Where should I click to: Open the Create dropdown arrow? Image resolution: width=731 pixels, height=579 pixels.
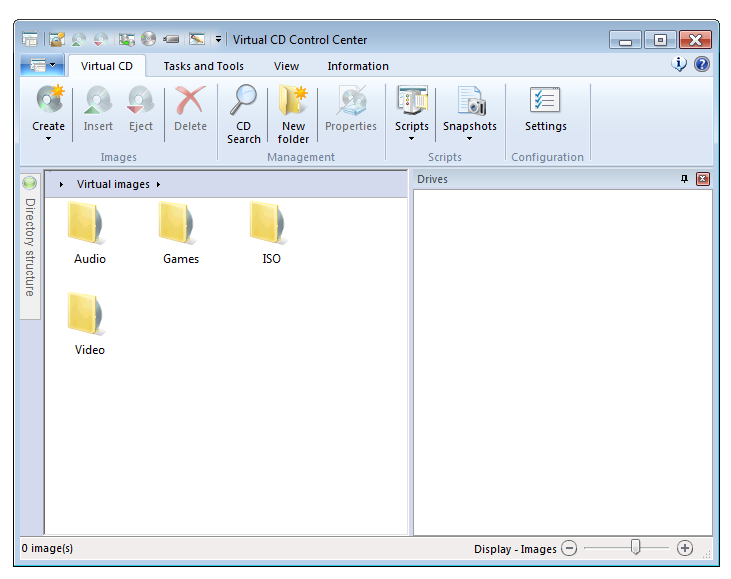[48, 138]
